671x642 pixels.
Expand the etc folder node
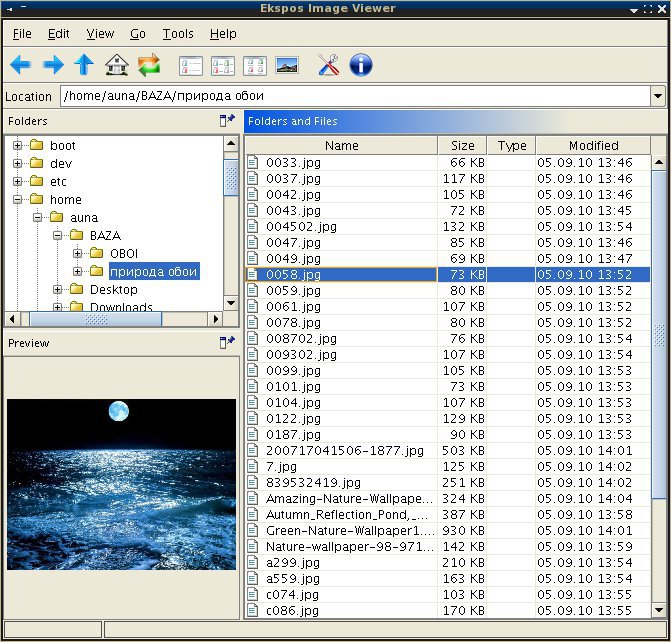17,181
